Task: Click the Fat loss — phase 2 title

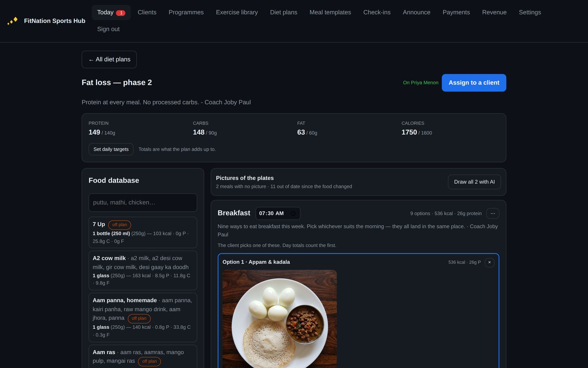Action: coord(116,82)
